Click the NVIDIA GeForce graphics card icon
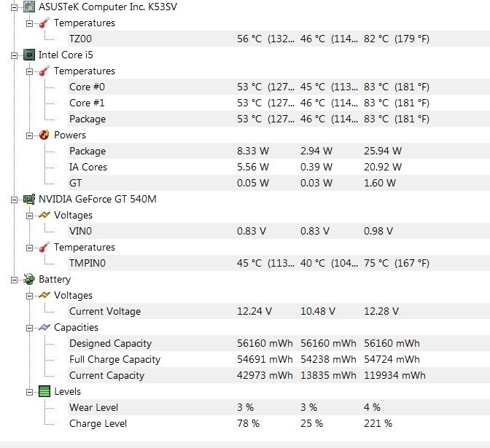The width and height of the screenshot is (490, 448). click(29, 199)
